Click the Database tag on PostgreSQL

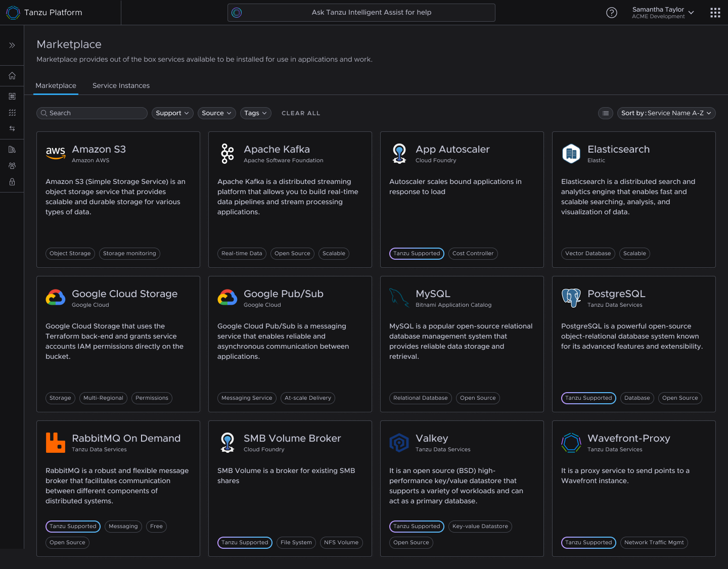tap(638, 398)
